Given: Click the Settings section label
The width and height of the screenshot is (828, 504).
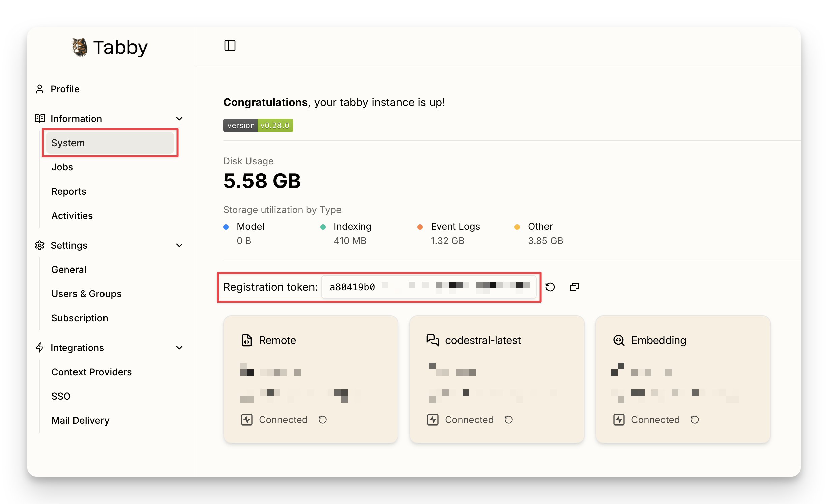Looking at the screenshot, I should (69, 245).
